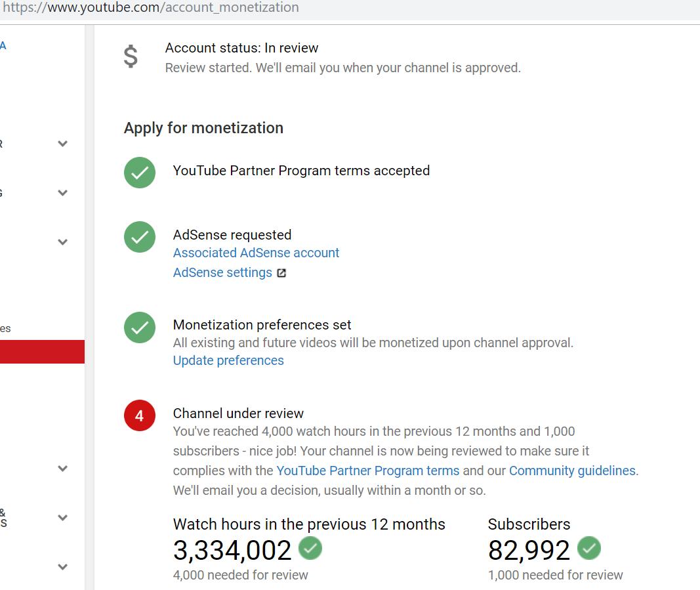Click '4,000 needed for review' text
Viewport: 700px width, 590px height.
(241, 576)
